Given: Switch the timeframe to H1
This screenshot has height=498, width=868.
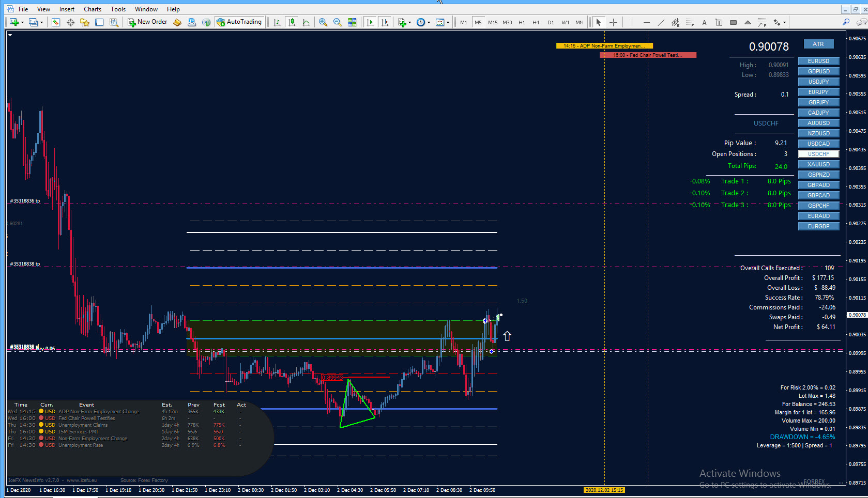Looking at the screenshot, I should (x=522, y=22).
